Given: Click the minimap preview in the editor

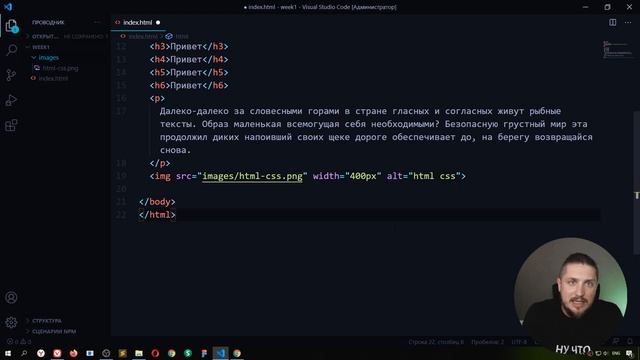Looking at the screenshot, I should pyautogui.click(x=618, y=49).
